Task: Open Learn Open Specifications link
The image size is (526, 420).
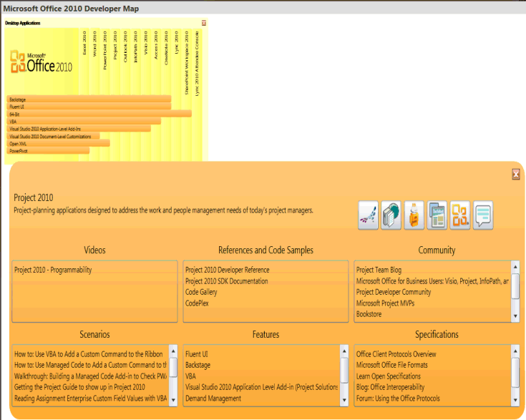Action: click(x=389, y=376)
